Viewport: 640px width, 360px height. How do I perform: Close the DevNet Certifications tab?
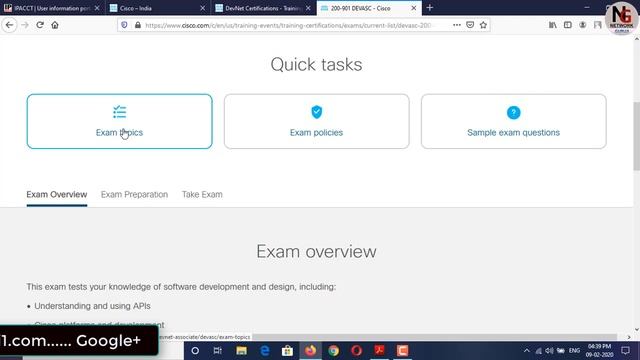coord(308,8)
